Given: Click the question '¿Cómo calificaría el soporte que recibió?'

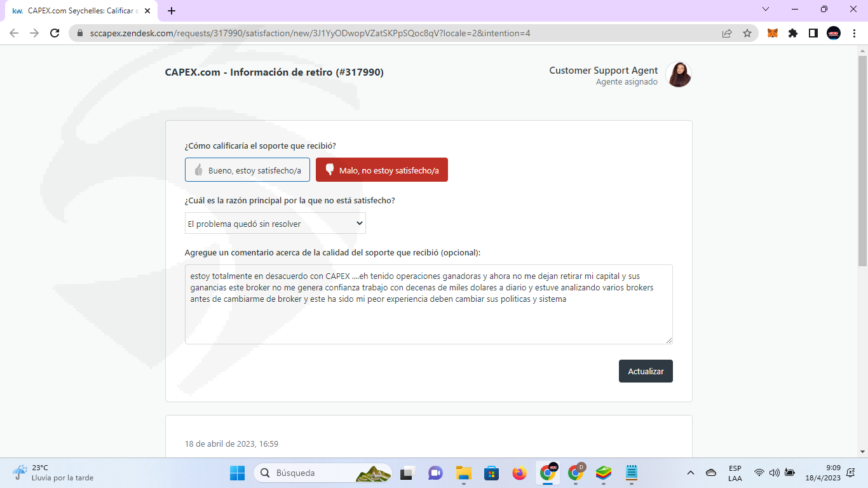Looking at the screenshot, I should coord(261,146).
